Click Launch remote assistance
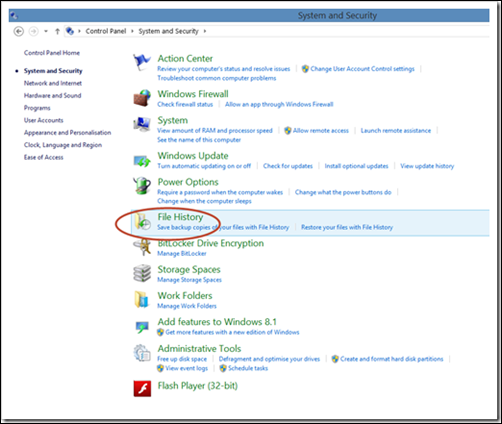The width and height of the screenshot is (502, 424). coord(396,130)
